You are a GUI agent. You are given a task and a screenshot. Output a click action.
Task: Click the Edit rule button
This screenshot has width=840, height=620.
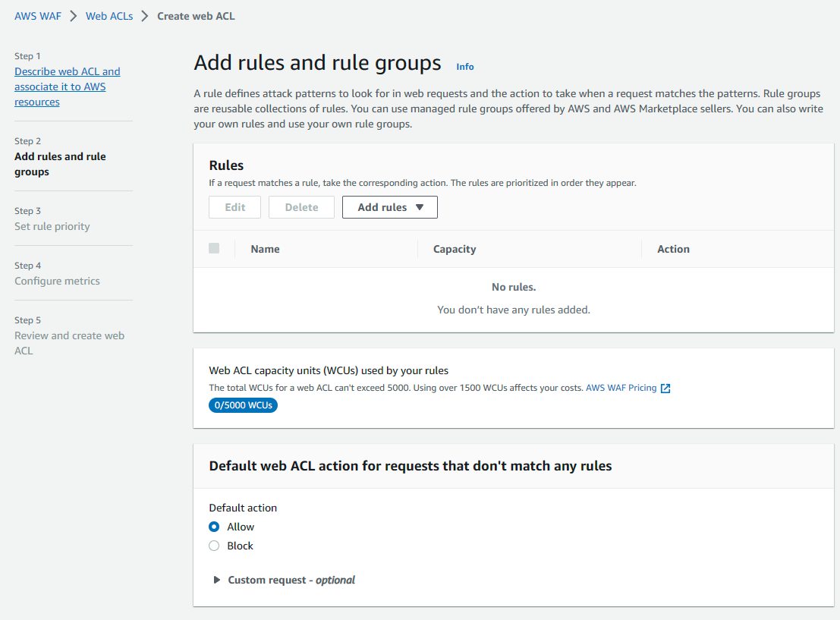(x=234, y=207)
